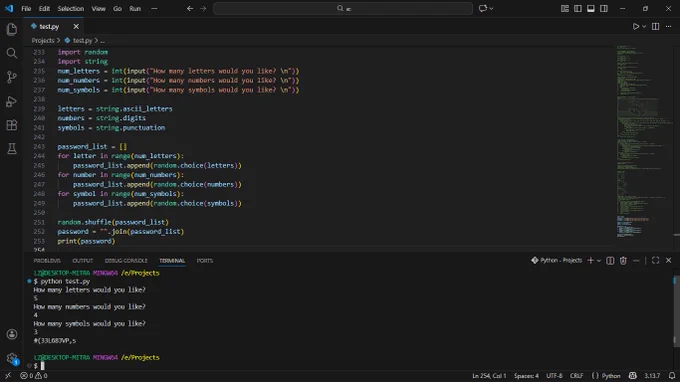The width and height of the screenshot is (680, 382).
Task: Open the Run menu
Action: (x=135, y=9)
